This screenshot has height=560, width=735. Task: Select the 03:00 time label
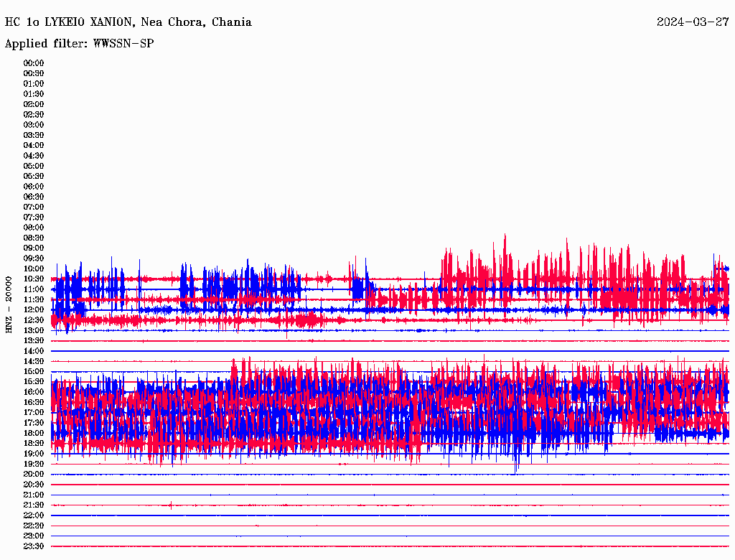click(34, 124)
